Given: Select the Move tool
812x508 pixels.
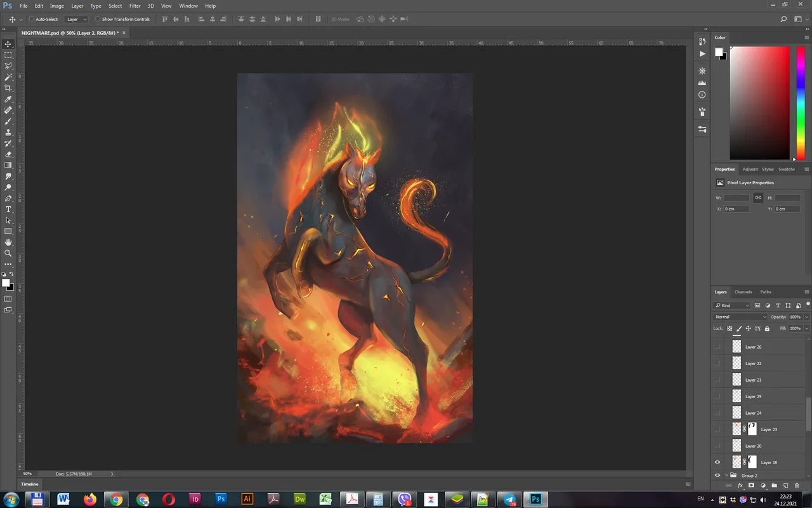Looking at the screenshot, I should pyautogui.click(x=8, y=44).
